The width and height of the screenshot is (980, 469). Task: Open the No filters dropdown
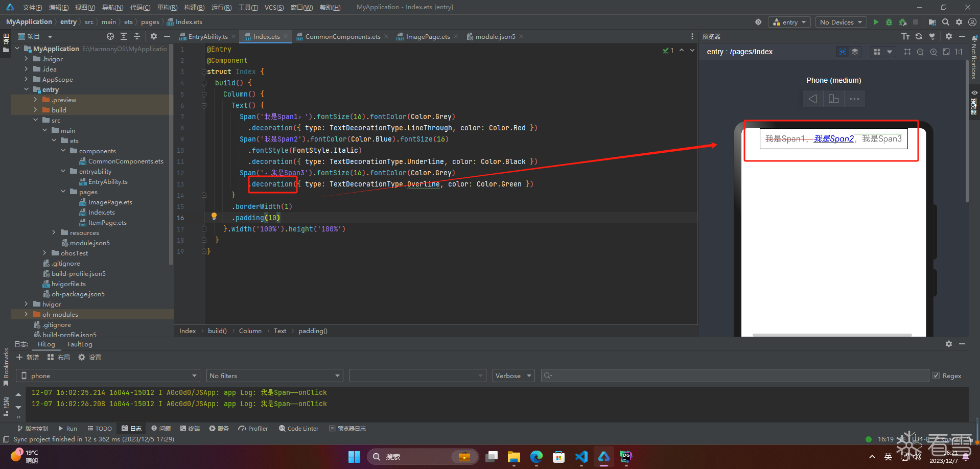point(274,376)
